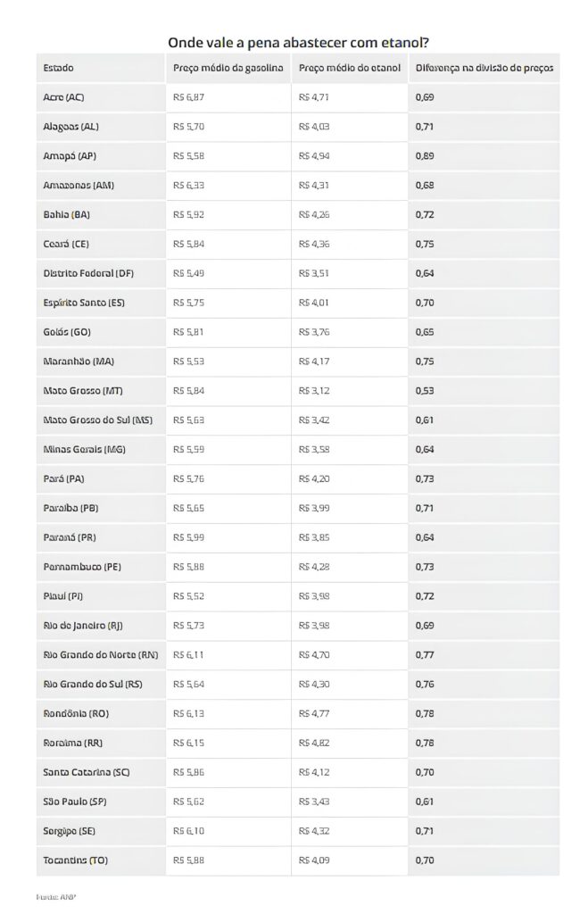Click Amapá's gasoline price R$ 5,58
The image size is (588, 914).
pyautogui.click(x=188, y=156)
